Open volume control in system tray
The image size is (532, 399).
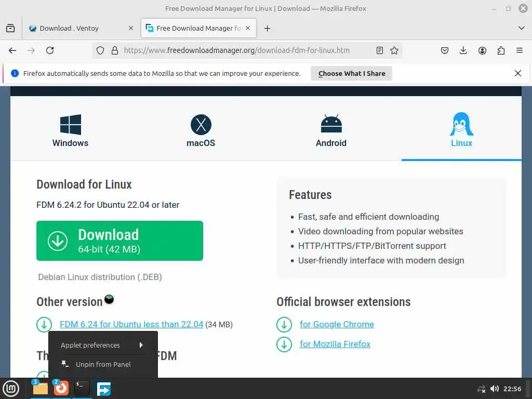(495, 389)
